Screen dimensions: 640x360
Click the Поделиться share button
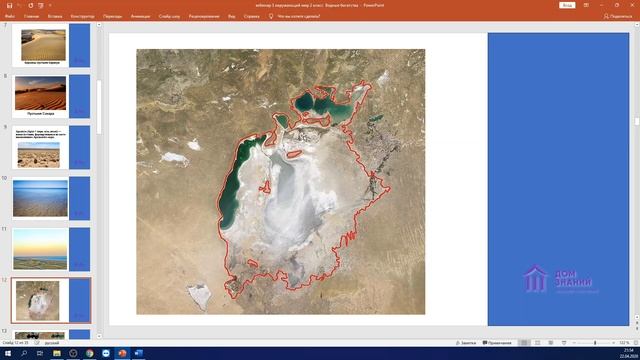pos(618,16)
